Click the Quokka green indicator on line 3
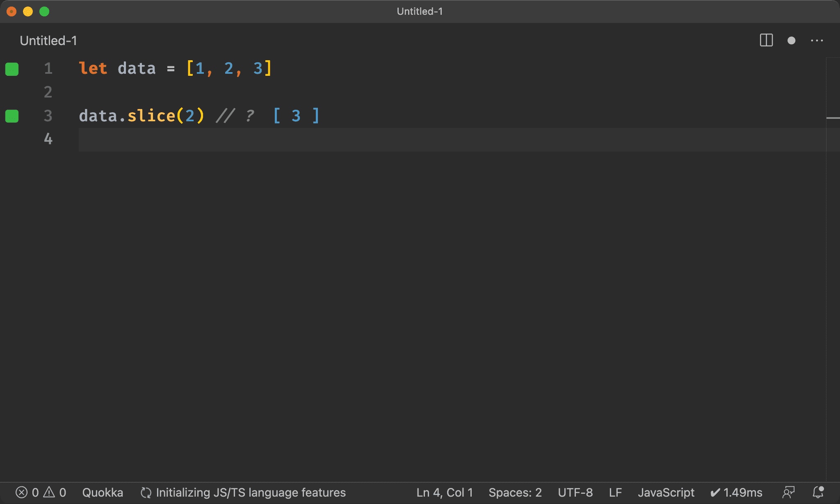This screenshot has width=840, height=504. (x=12, y=116)
